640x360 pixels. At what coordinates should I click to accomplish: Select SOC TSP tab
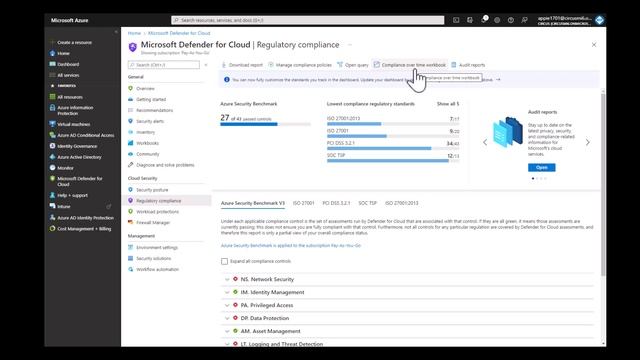(367, 203)
